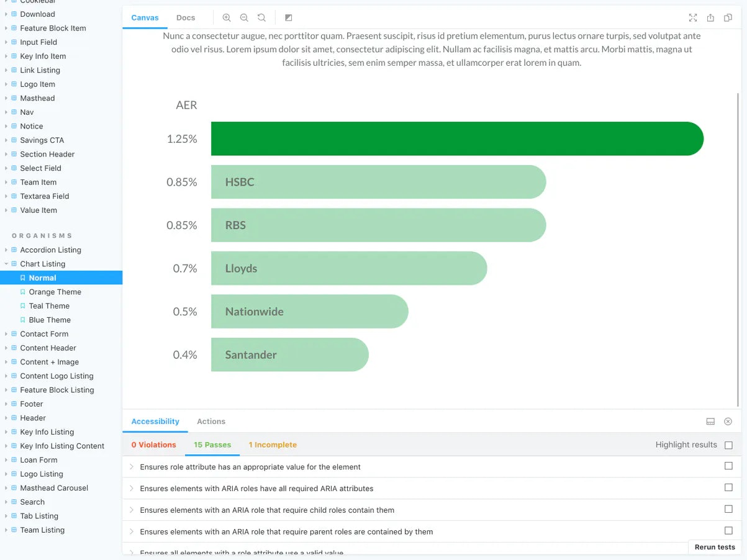Check the box for child roles rule
The height and width of the screenshot is (560, 747).
[x=728, y=509]
